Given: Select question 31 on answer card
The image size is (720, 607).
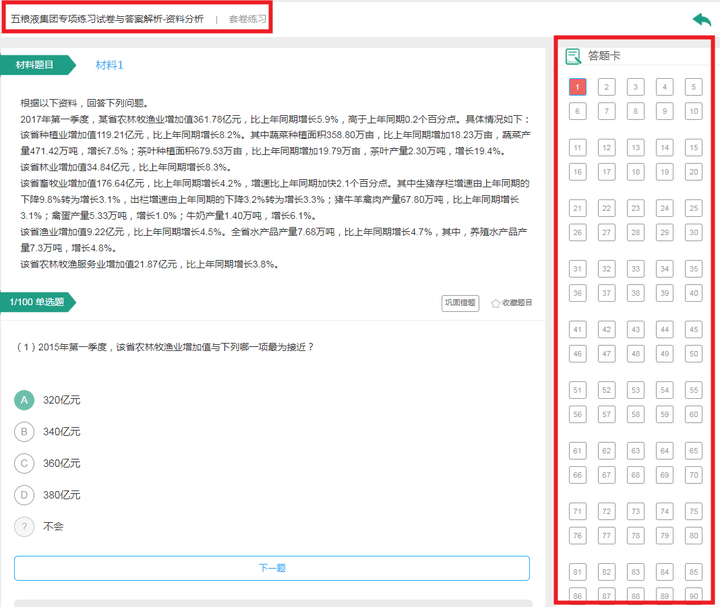Looking at the screenshot, I should 578,269.
